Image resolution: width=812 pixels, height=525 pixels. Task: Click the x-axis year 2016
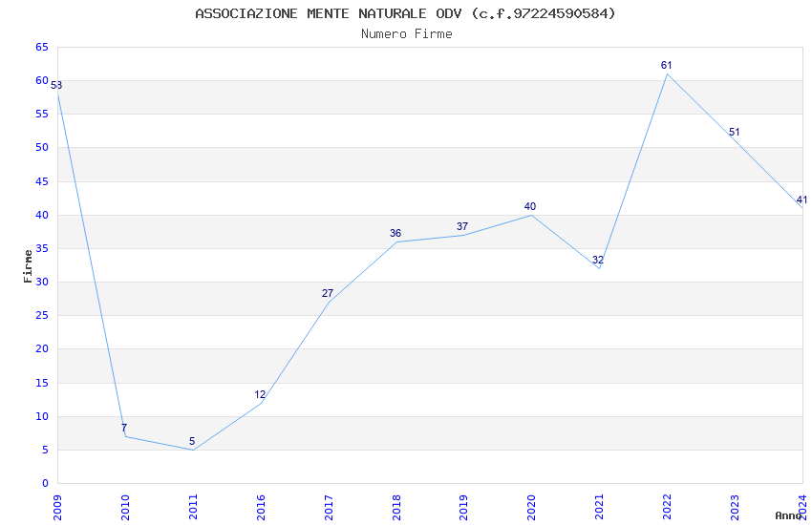[x=261, y=508]
